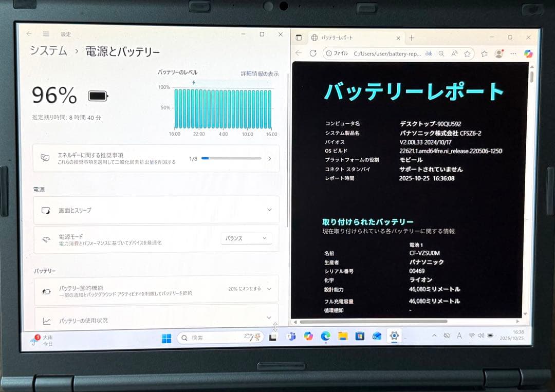Open Outlook from the taskbar
Viewport: 555px width, 392px height.
(x=377, y=338)
